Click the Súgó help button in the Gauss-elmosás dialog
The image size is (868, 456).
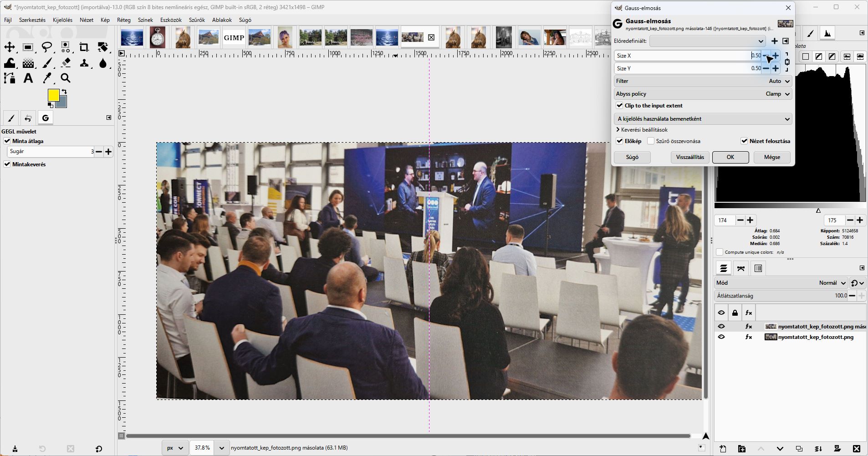pyautogui.click(x=632, y=157)
